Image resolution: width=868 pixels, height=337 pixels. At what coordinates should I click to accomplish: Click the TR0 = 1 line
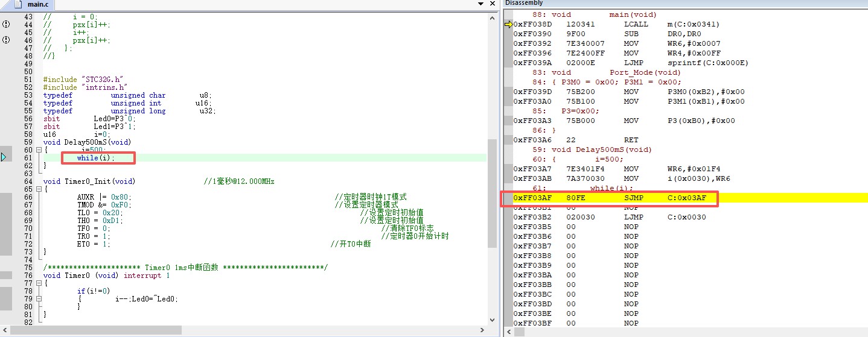point(94,236)
